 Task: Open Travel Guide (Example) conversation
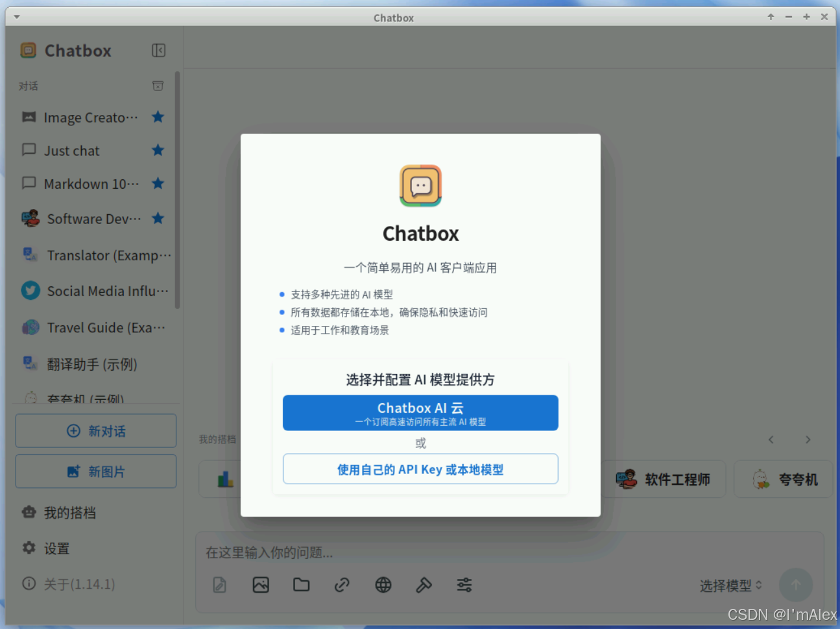[94, 328]
